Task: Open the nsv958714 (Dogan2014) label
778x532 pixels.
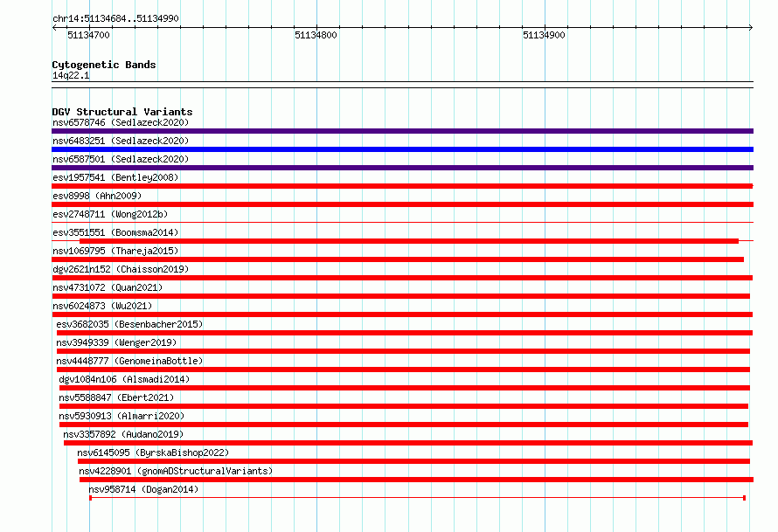Action: 143,489
